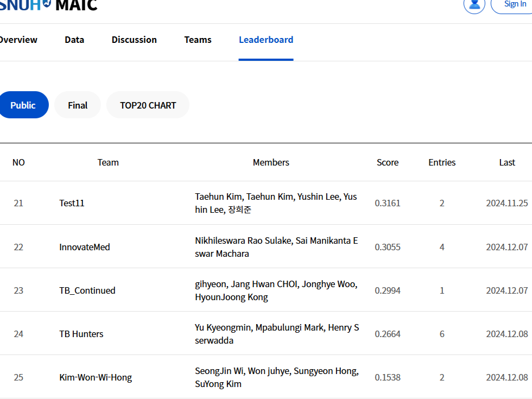
Task: Click the Kim-Won-Wi-Hong team name
Action: (x=96, y=377)
